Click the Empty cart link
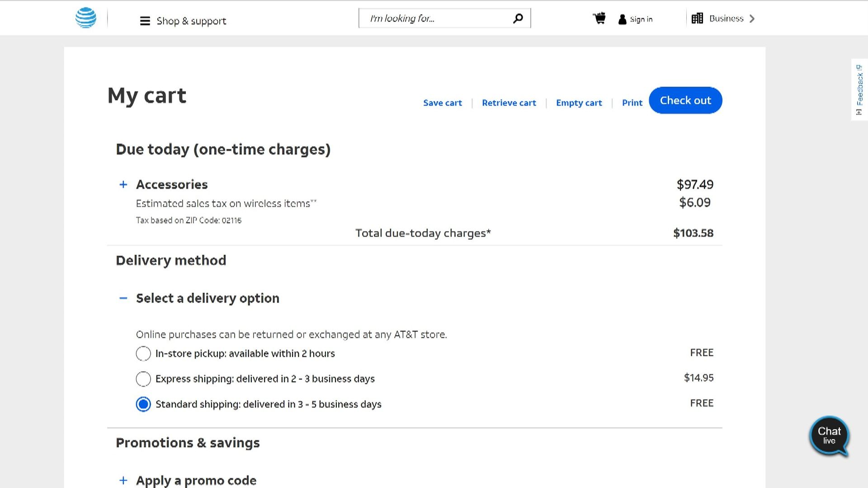This screenshot has width=868, height=488. point(579,103)
